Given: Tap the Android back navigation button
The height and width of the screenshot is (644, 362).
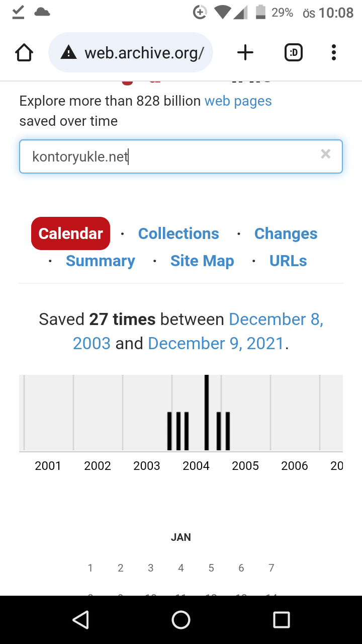Looking at the screenshot, I should click(80, 620).
